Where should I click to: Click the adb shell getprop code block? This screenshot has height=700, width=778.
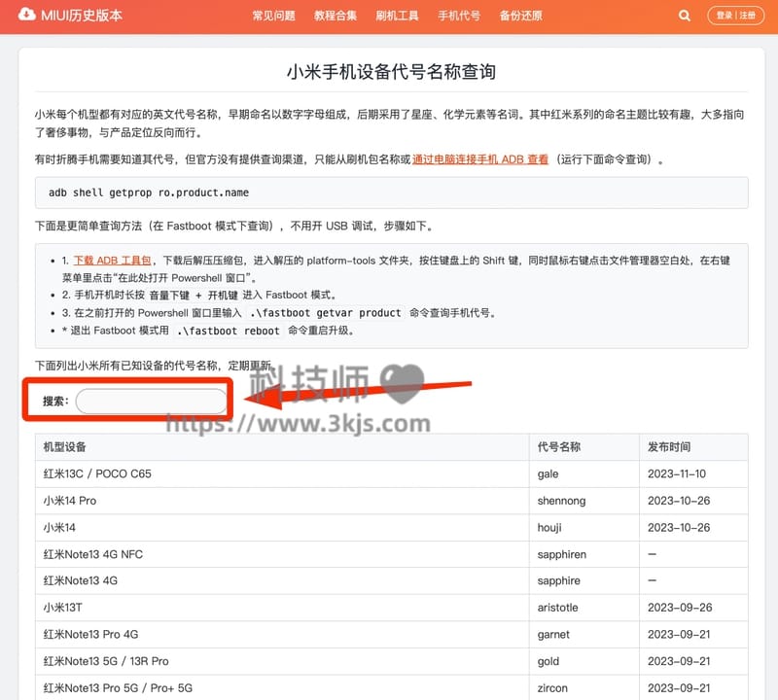pos(392,192)
